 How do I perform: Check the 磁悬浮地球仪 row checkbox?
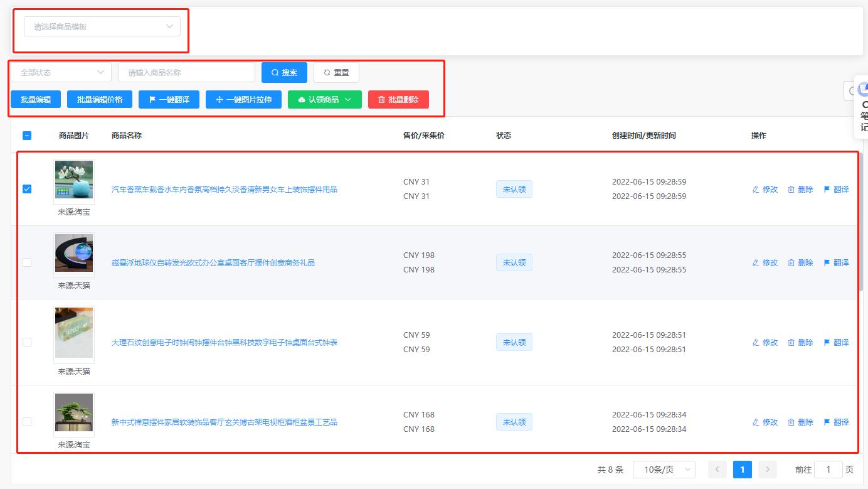pyautogui.click(x=27, y=262)
